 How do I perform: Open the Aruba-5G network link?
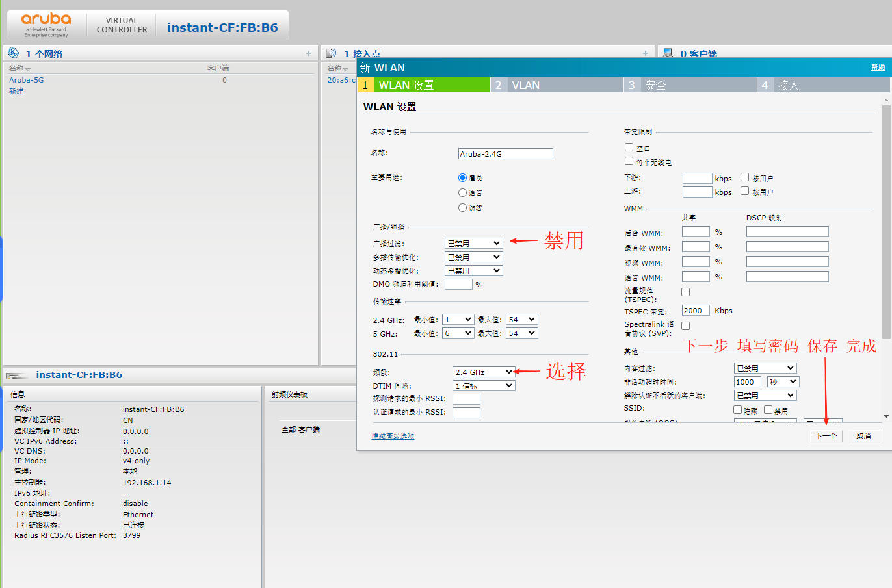[26, 80]
